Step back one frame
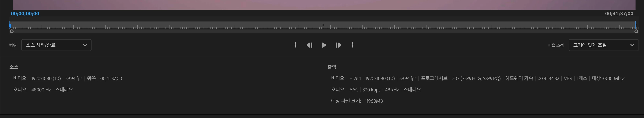The height and width of the screenshot is (118, 644). [x=310, y=45]
